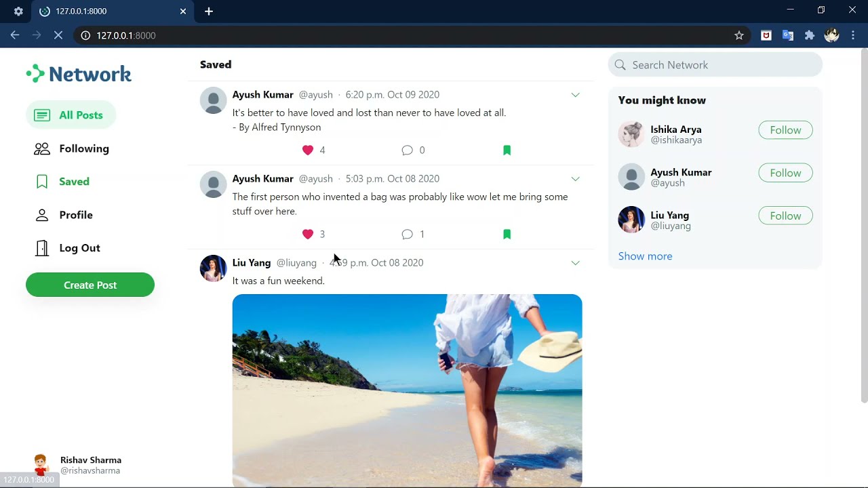The height and width of the screenshot is (488, 868).
Task: Open the All Posts menu item
Action: [71, 115]
